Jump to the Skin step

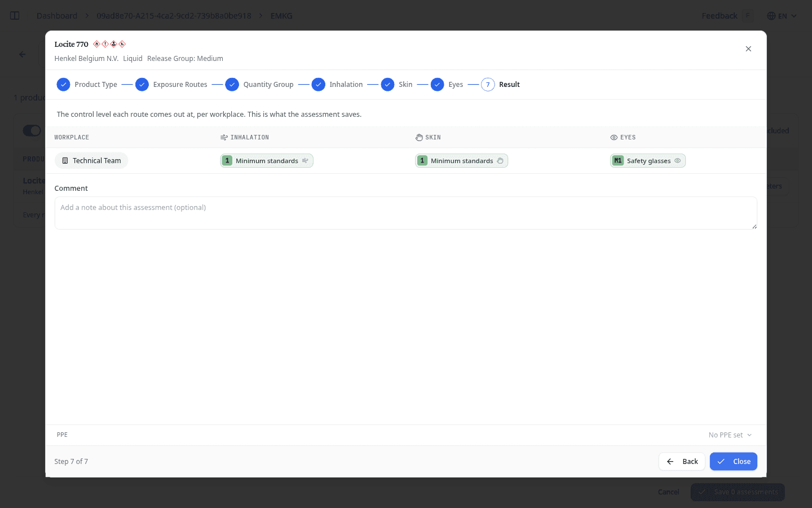397,85
